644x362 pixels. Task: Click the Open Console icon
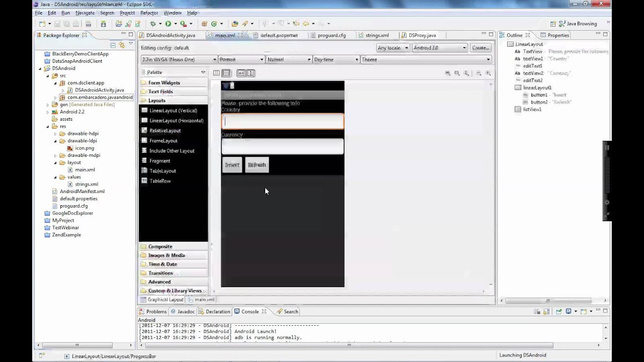(x=583, y=312)
